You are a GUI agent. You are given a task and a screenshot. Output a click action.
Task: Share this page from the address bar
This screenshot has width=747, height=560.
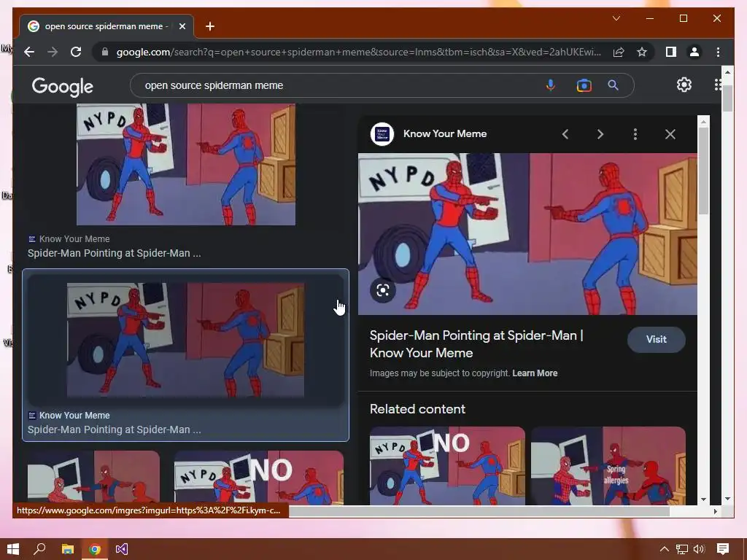pos(619,52)
